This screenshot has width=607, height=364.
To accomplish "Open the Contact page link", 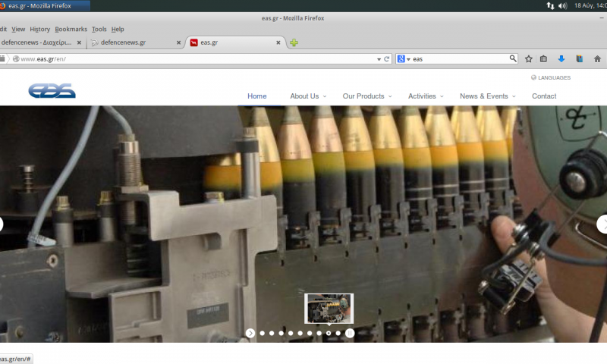I will point(544,96).
